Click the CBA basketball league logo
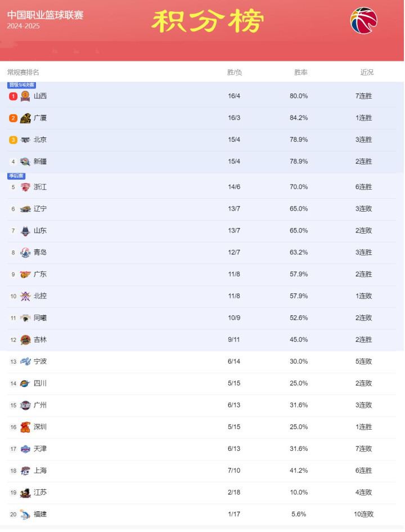Image resolution: width=405 pixels, height=532 pixels. point(363,21)
